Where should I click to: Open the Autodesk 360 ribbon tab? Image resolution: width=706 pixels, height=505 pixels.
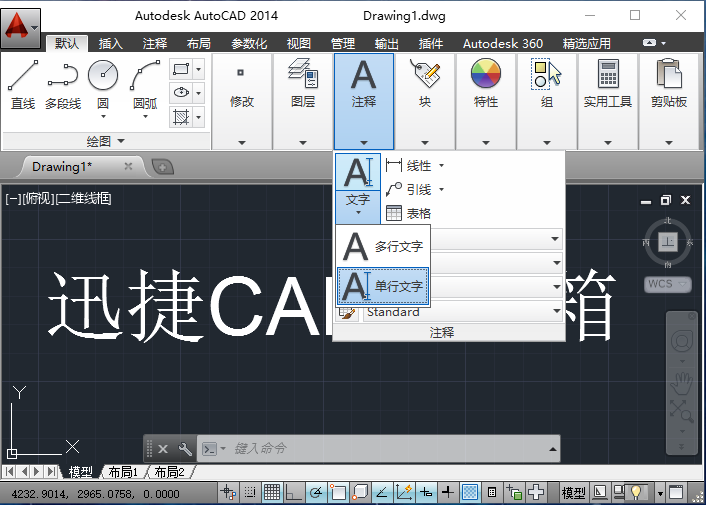503,44
